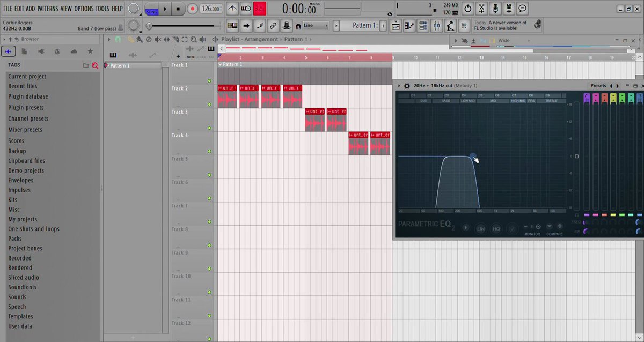Click the undo history icon in top toolbar
Screen dimensions: 644x342
click(468, 9)
